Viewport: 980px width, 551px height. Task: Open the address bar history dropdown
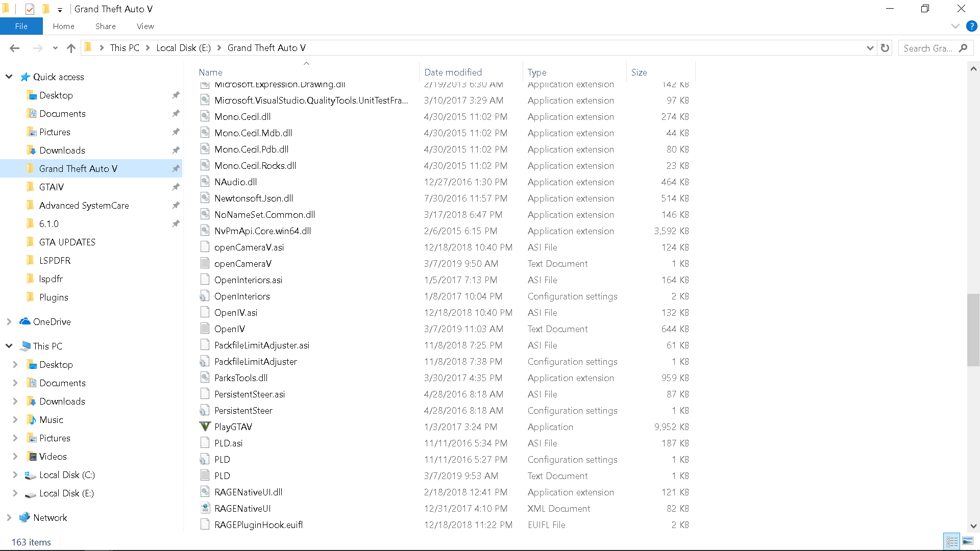pos(870,48)
